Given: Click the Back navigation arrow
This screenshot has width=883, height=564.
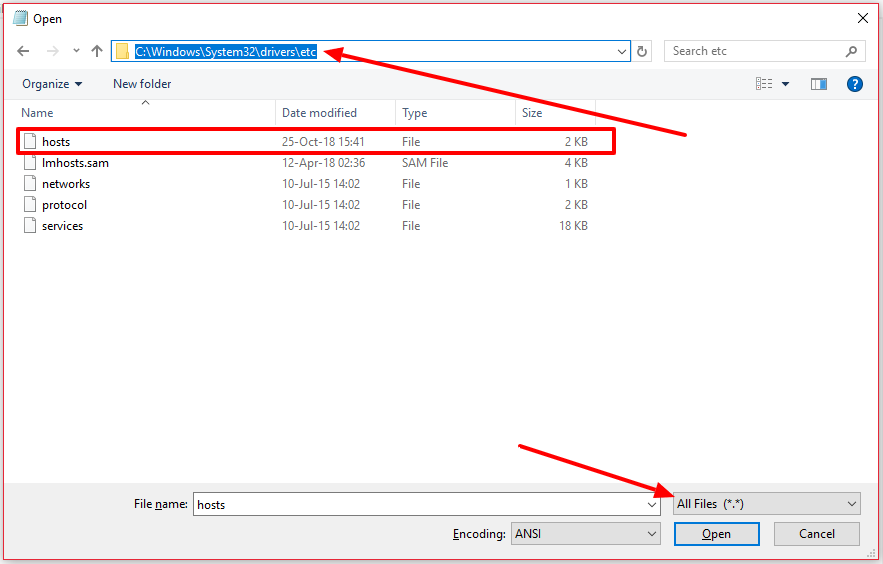Looking at the screenshot, I should point(24,51).
